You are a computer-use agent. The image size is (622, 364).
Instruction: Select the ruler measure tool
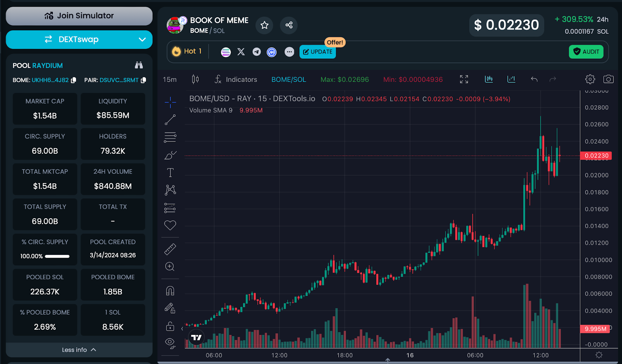pos(170,249)
